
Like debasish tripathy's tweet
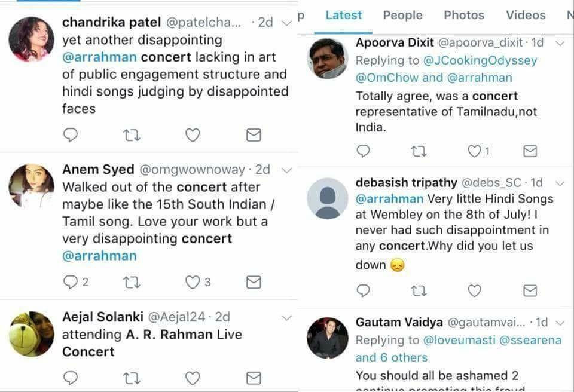click(475, 290)
